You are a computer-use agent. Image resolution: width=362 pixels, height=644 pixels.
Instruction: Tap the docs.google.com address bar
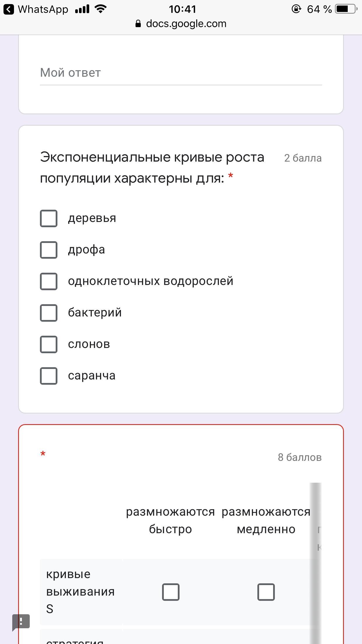[x=186, y=24]
